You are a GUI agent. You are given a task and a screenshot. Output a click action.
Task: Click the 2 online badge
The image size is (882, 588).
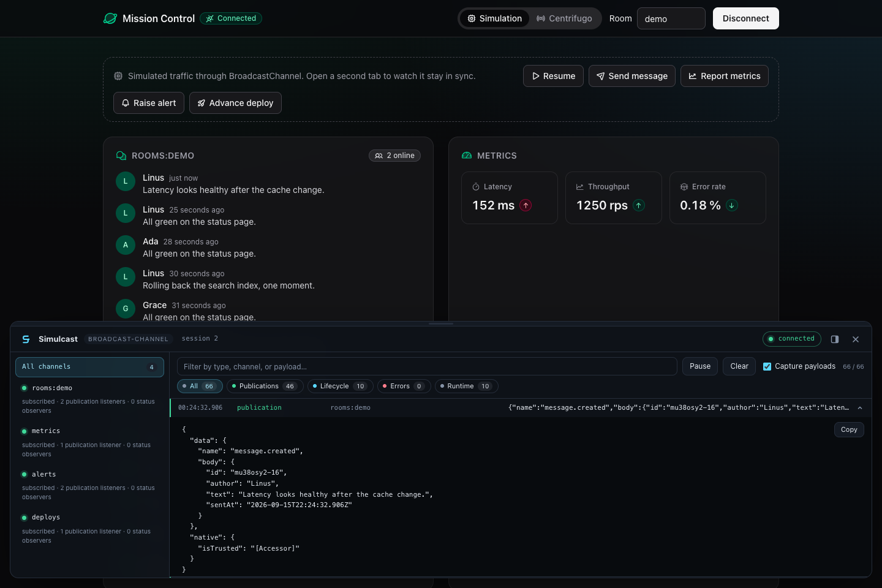point(394,156)
